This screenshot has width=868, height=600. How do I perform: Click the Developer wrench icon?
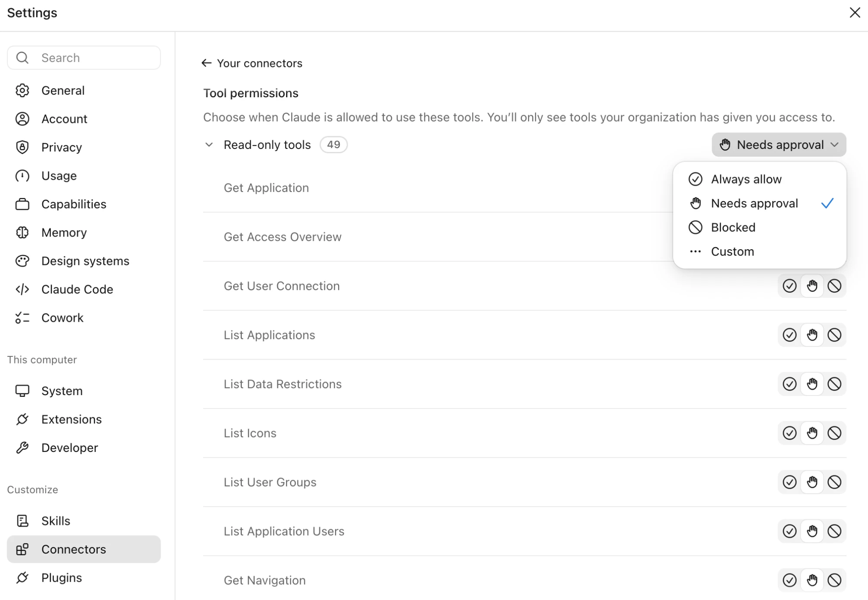(x=22, y=448)
